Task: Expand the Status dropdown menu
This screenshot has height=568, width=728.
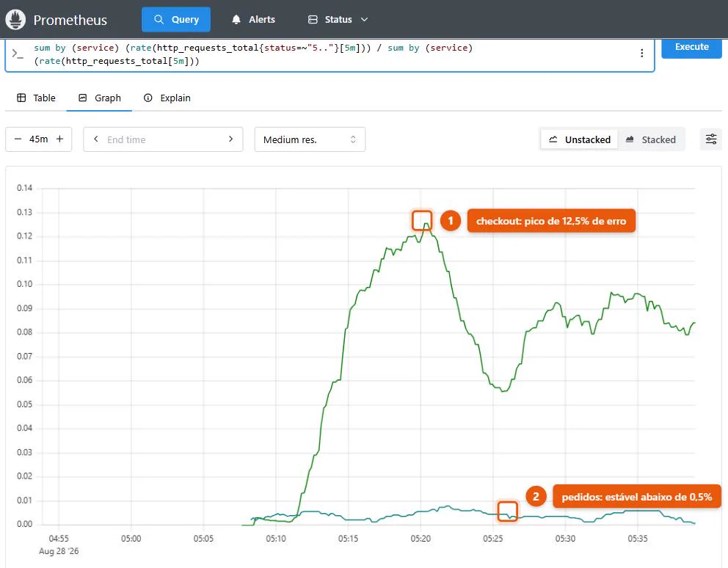Action: click(338, 20)
